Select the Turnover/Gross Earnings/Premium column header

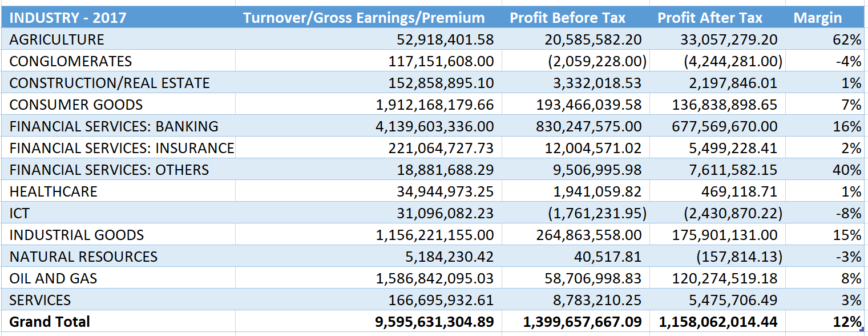(364, 18)
